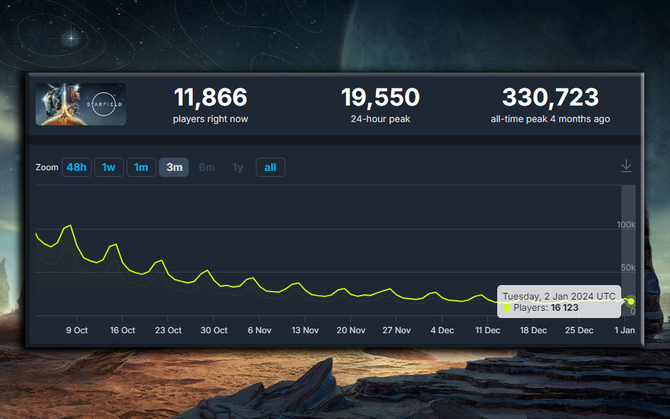Image resolution: width=670 pixels, height=419 pixels.
Task: Click the '25 Dec' axis label
Action: 579,330
